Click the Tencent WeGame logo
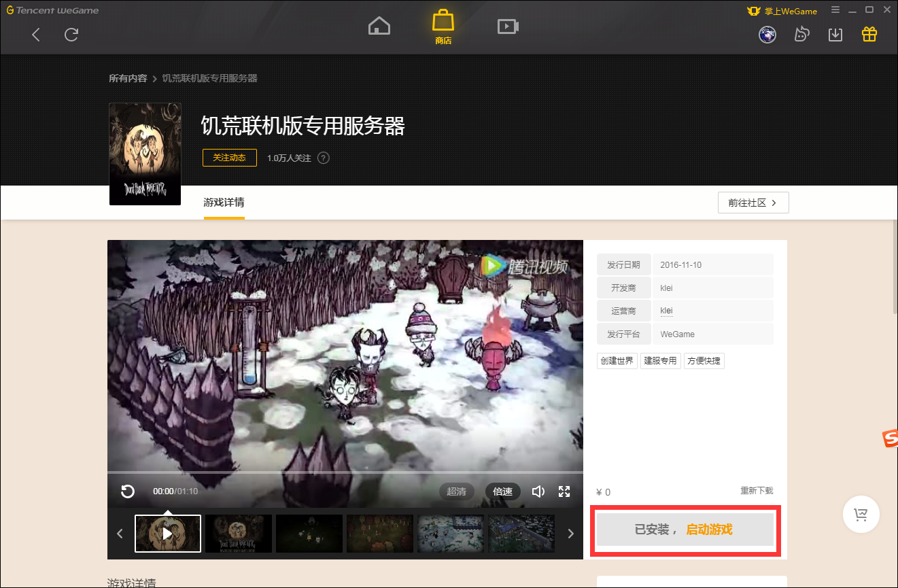The height and width of the screenshot is (588, 898). point(52,10)
